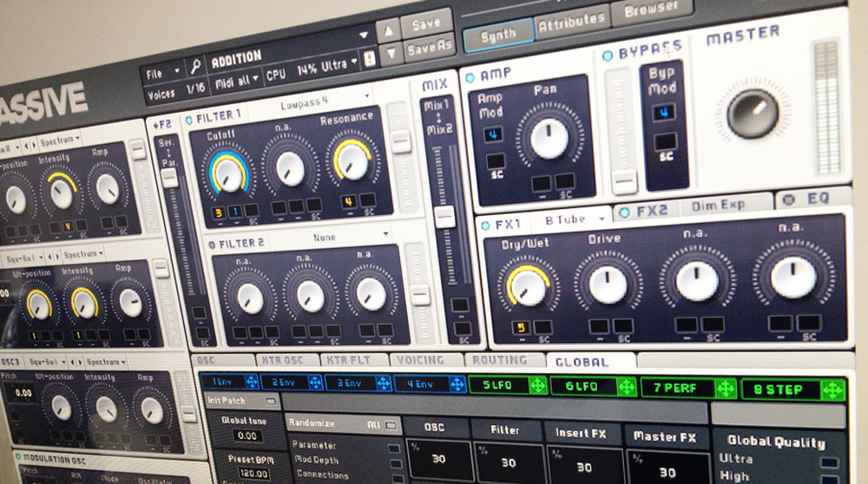Click the next preset down arrow

pyautogui.click(x=391, y=54)
